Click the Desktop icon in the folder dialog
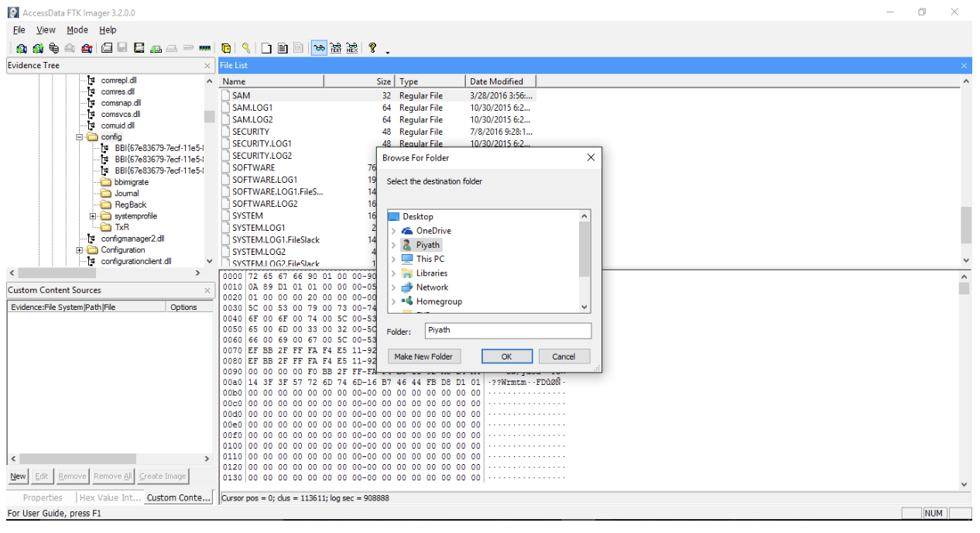Image resolution: width=980 pixels, height=533 pixels. click(x=393, y=217)
